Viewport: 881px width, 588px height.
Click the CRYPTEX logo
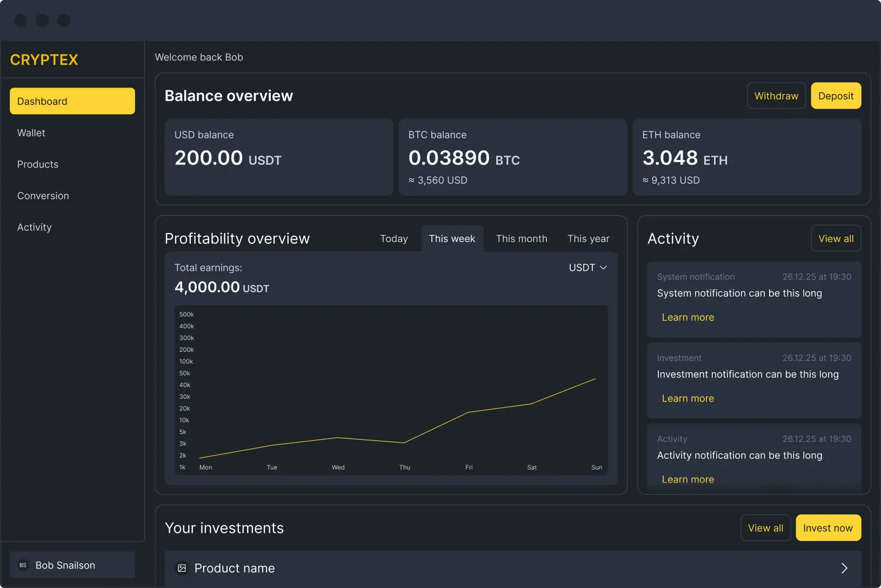coord(44,59)
